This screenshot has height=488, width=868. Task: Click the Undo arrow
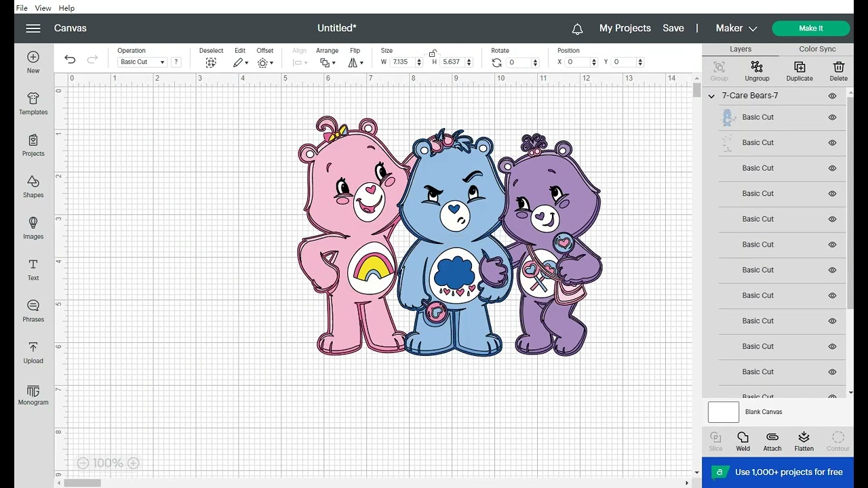pyautogui.click(x=70, y=60)
